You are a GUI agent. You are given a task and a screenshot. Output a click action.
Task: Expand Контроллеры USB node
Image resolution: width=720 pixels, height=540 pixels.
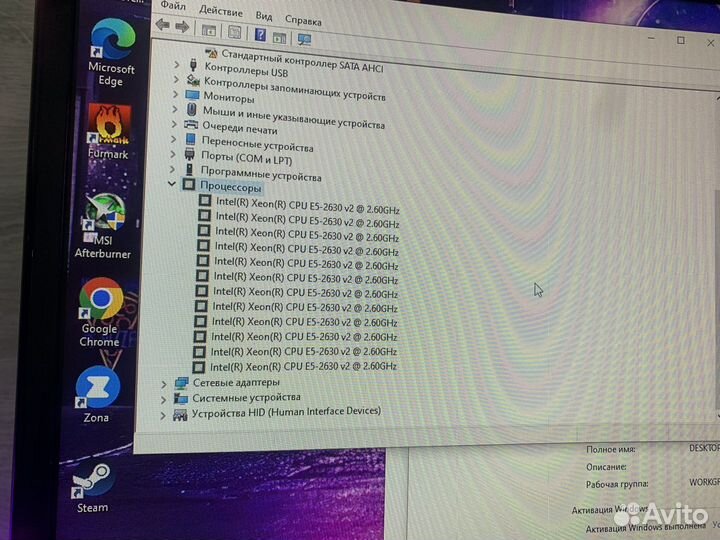point(176,65)
